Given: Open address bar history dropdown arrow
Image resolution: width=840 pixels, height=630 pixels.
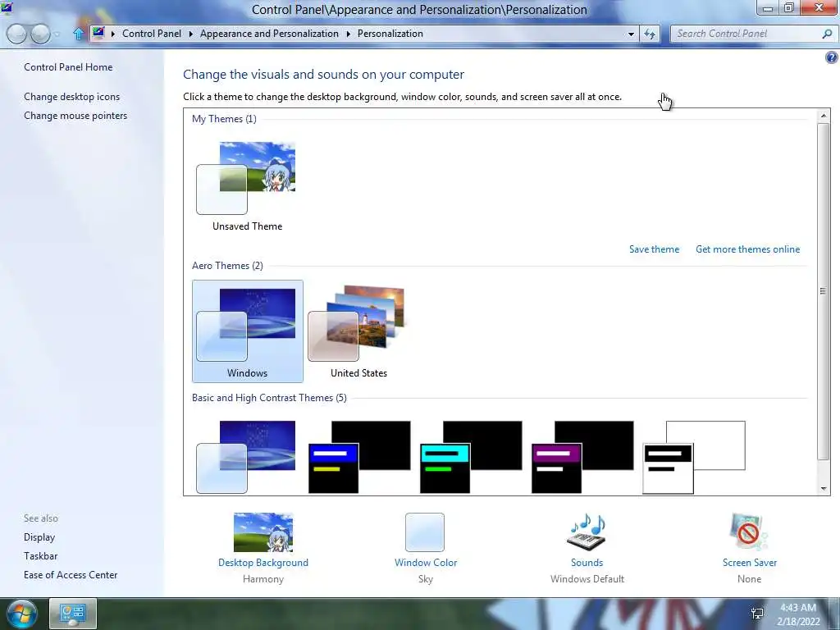Looking at the screenshot, I should click(x=631, y=34).
